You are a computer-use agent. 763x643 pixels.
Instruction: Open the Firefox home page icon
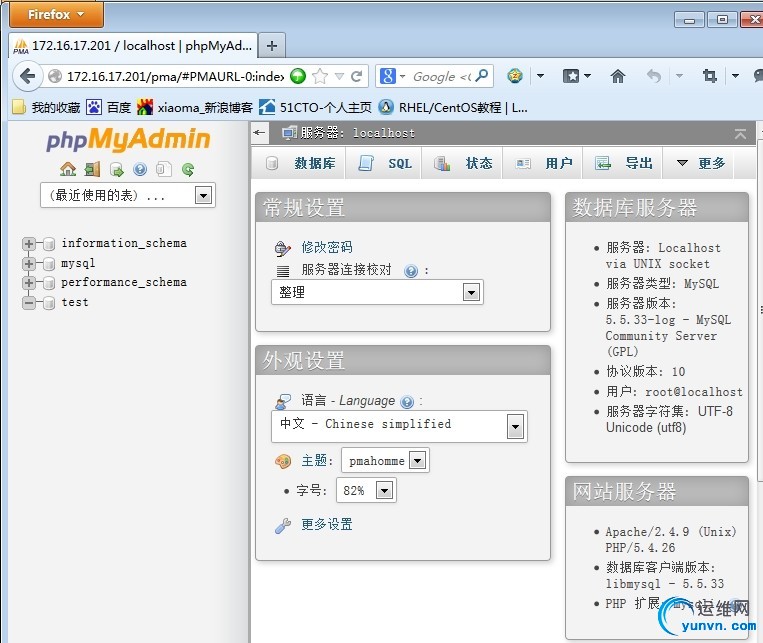618,76
